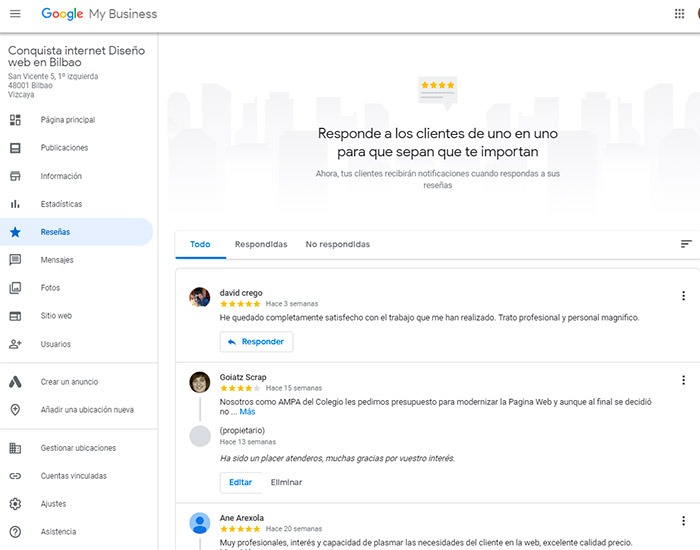Expand Goiatz Scrap review with Más

(247, 411)
